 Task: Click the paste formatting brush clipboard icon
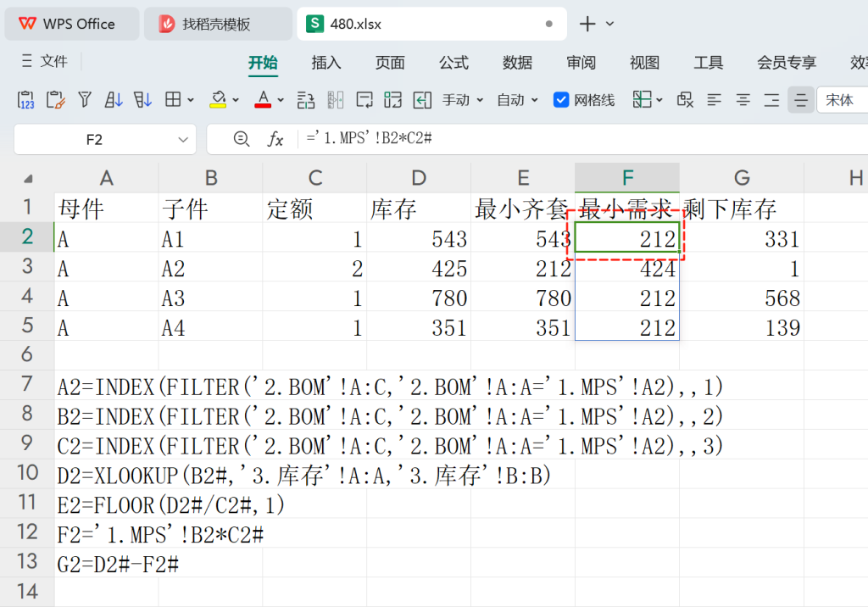click(x=55, y=100)
